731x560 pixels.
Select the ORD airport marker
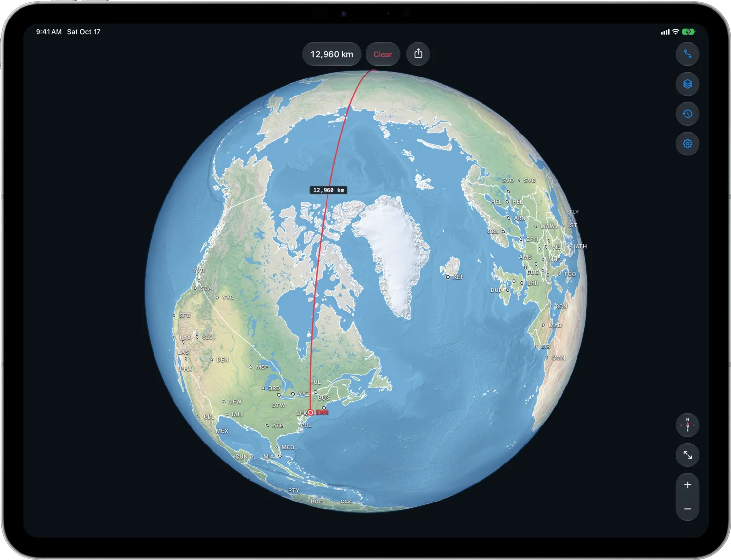click(x=263, y=388)
